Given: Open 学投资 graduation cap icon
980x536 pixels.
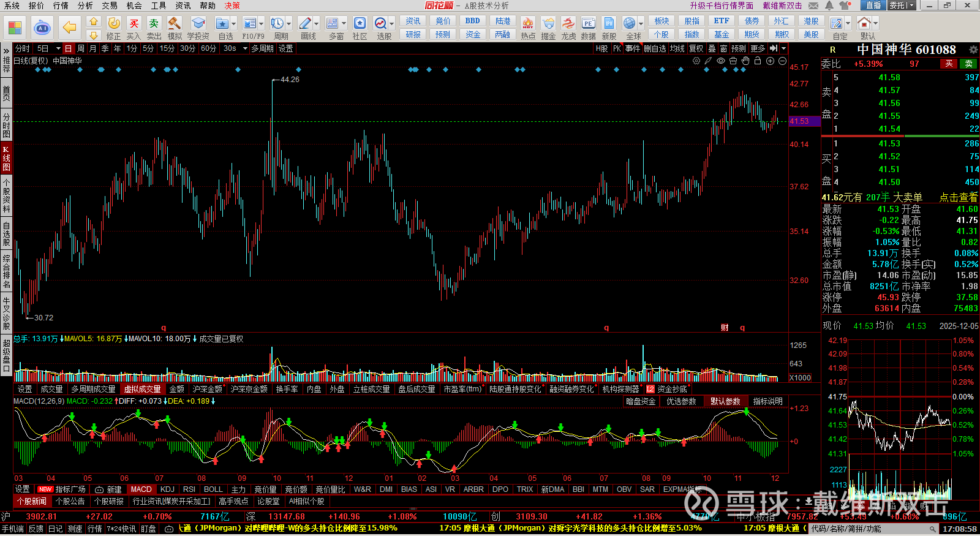Looking at the screenshot, I should pos(198,25).
